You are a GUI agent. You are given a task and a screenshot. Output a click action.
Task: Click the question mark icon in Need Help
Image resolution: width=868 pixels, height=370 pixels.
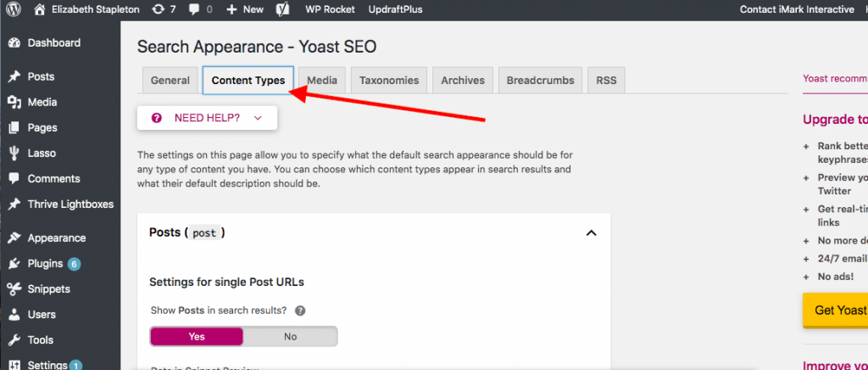tap(157, 118)
